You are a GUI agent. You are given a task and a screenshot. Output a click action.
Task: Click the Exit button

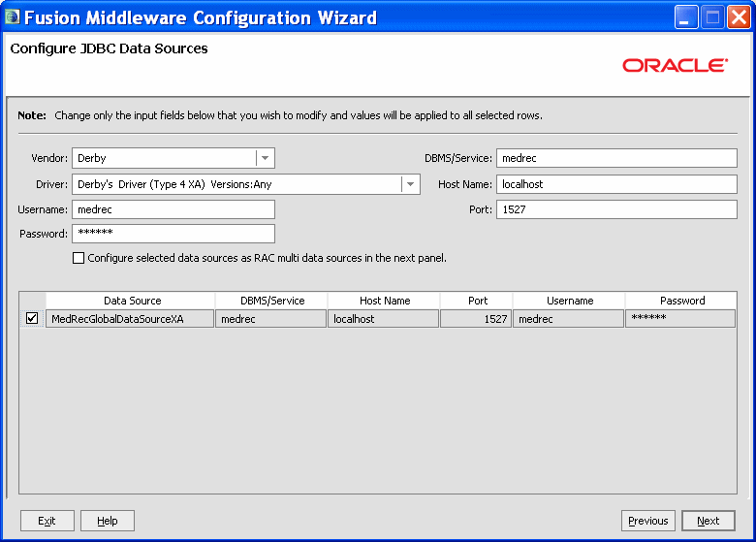click(x=47, y=521)
